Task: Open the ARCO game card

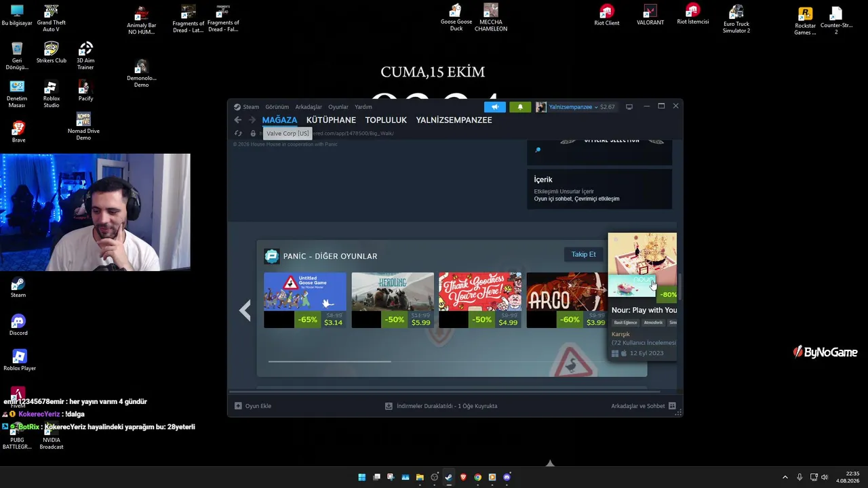Action: 567,300
